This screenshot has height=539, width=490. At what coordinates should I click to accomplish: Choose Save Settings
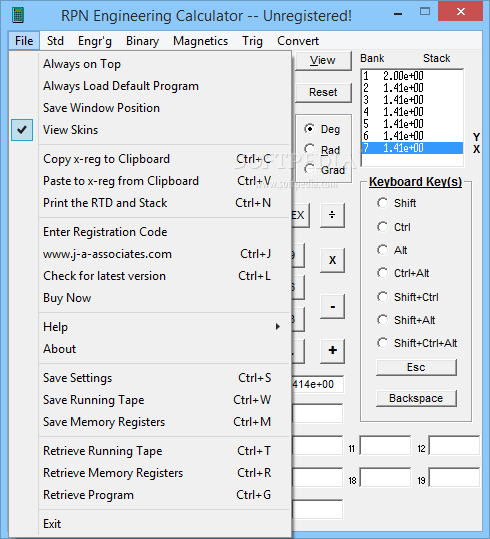pos(150,378)
